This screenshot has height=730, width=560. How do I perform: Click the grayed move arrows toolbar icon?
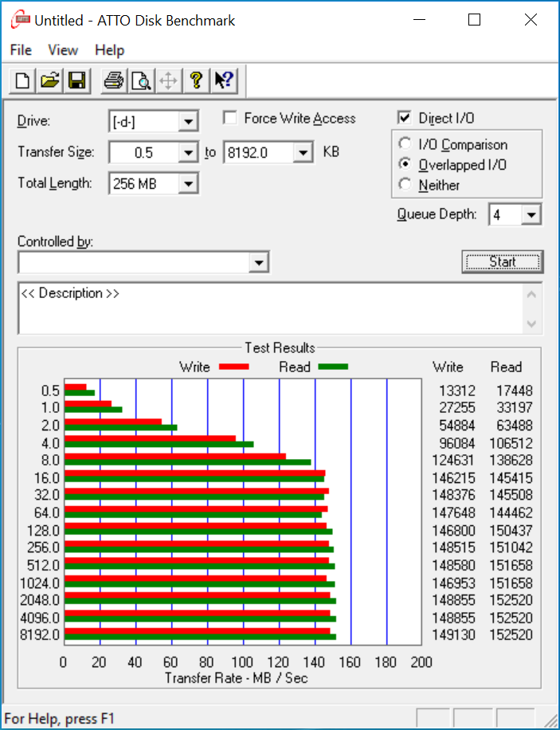[x=168, y=81]
